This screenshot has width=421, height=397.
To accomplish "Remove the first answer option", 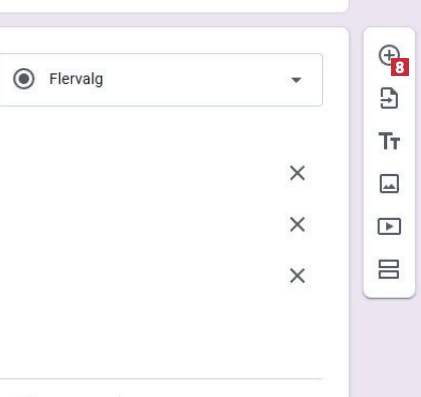I will click(297, 173).
